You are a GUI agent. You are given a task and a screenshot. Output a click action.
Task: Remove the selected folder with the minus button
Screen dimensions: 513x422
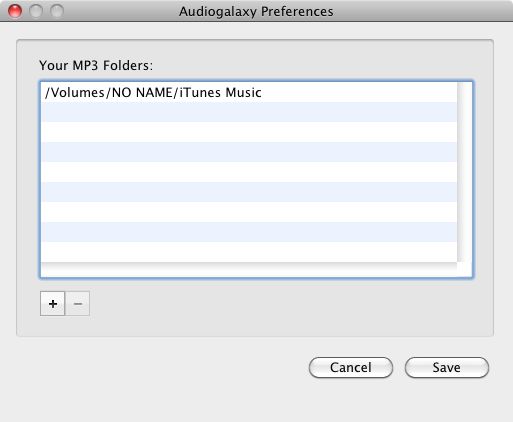tap(77, 304)
